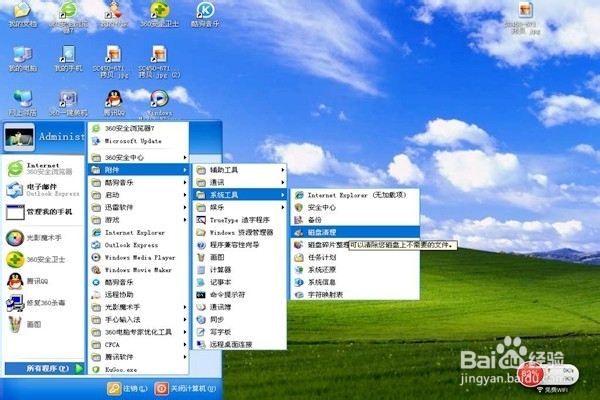Select 安全中心 in system tools
This screenshot has height=400, width=600.
(x=355, y=207)
